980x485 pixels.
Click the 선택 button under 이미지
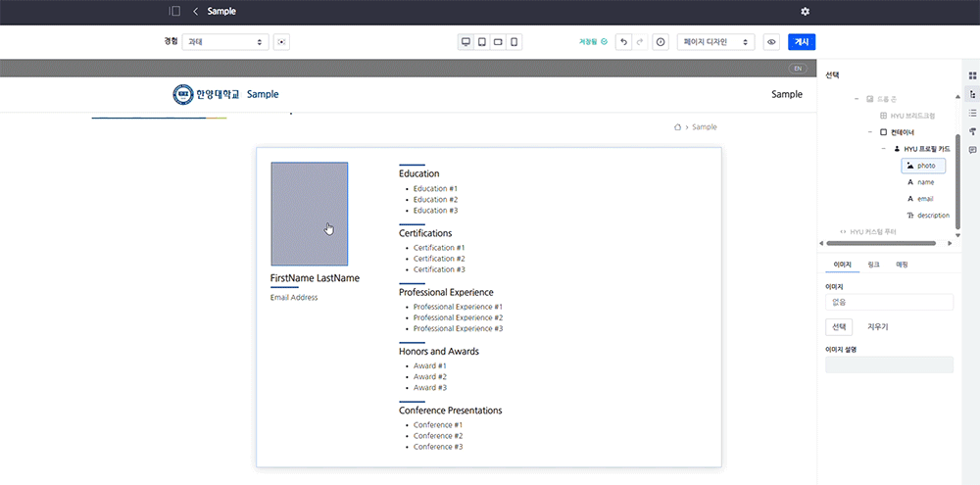839,326
